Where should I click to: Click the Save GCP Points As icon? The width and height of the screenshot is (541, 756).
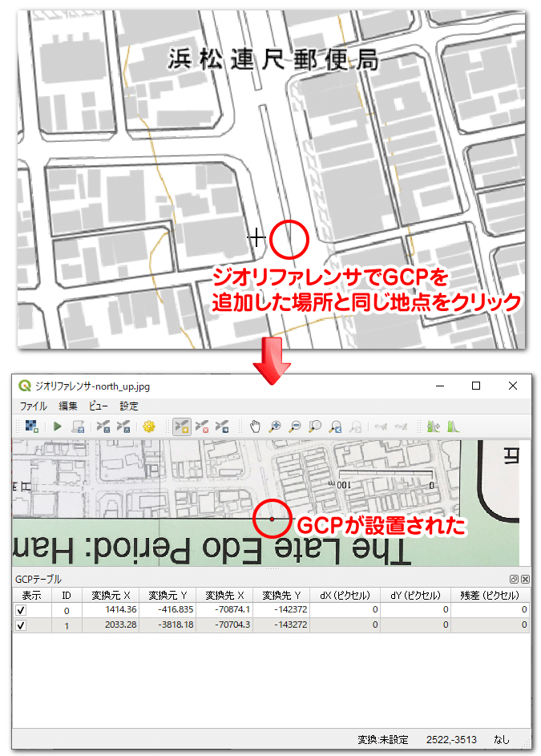123,427
